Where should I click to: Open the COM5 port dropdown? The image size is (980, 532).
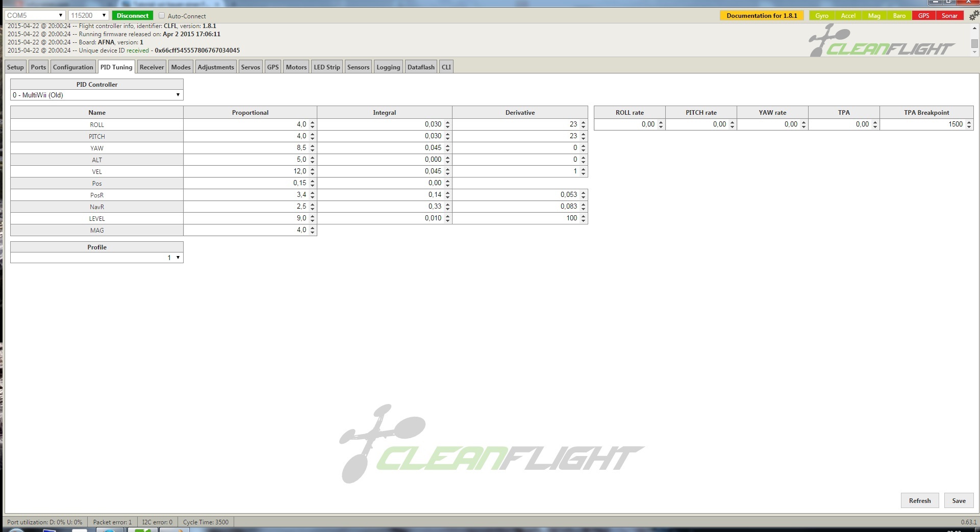tap(35, 15)
